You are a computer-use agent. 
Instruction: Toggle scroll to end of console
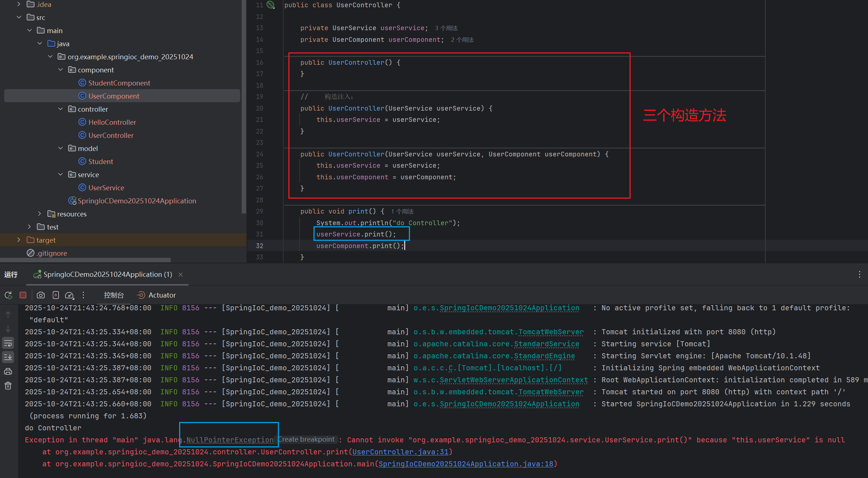click(x=8, y=357)
